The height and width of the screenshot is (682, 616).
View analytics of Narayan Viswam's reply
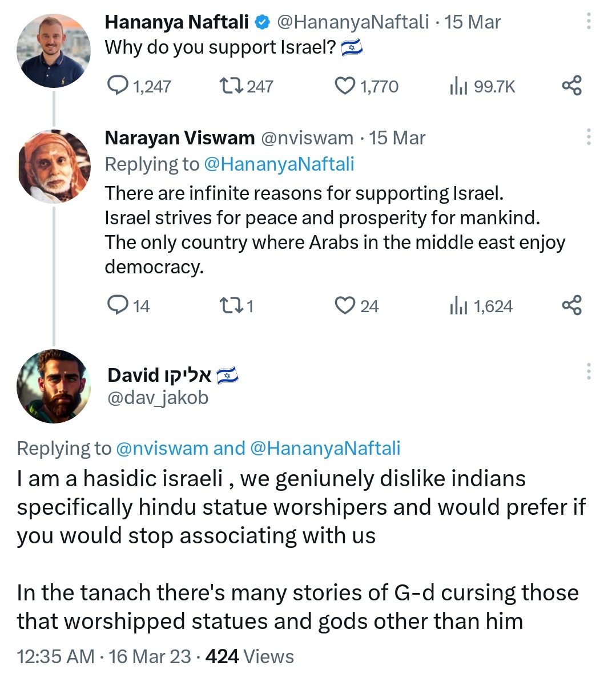click(459, 306)
